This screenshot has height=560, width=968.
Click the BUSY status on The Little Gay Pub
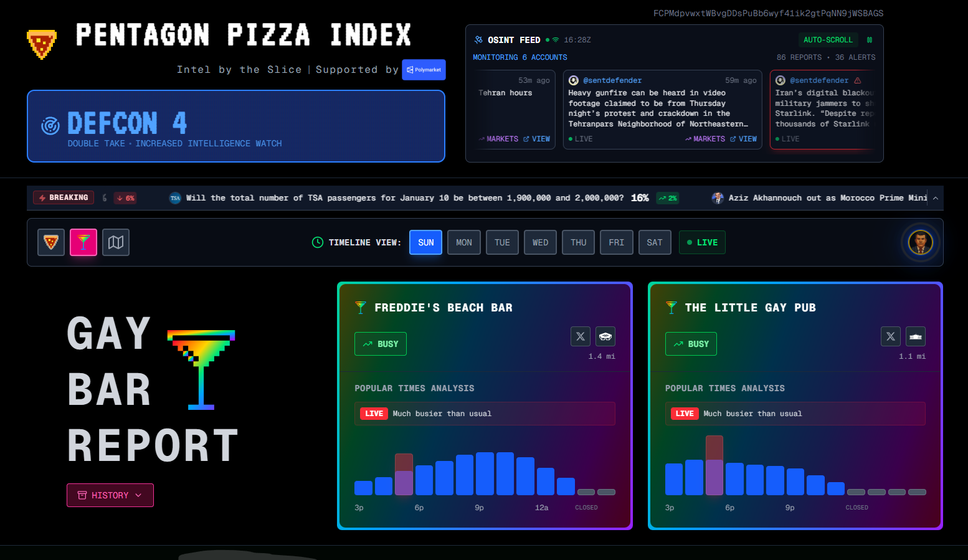[x=691, y=344]
